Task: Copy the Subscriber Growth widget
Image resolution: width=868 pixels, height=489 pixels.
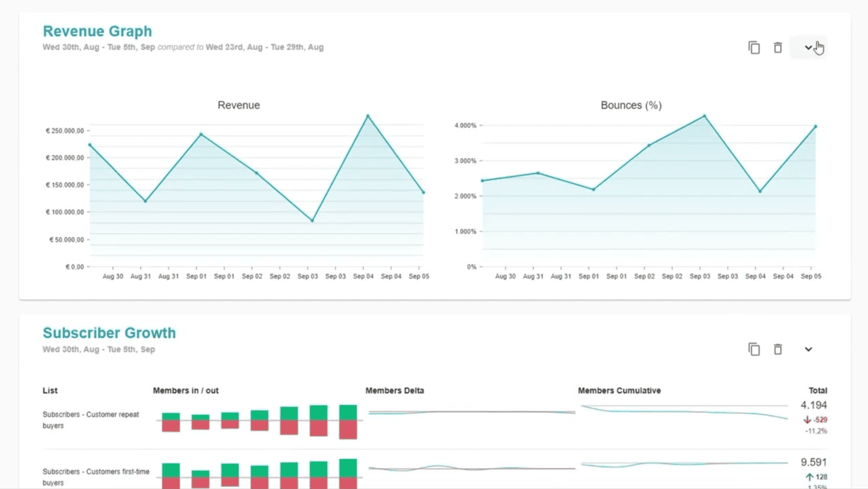Action: [x=754, y=349]
